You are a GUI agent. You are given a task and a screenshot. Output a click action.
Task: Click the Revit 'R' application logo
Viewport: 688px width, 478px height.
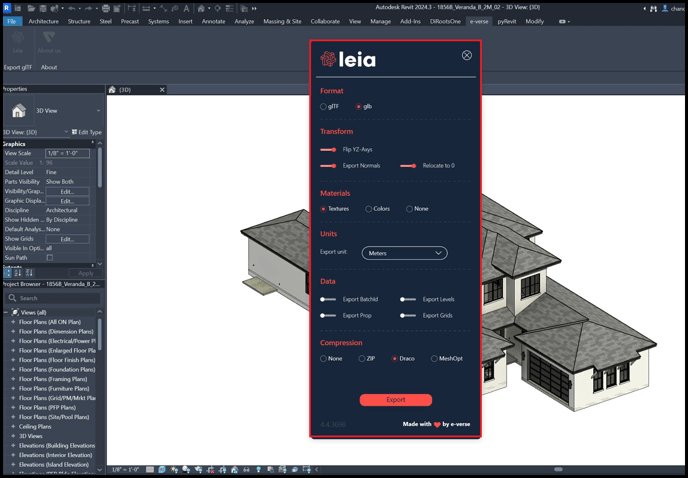coord(7,8)
